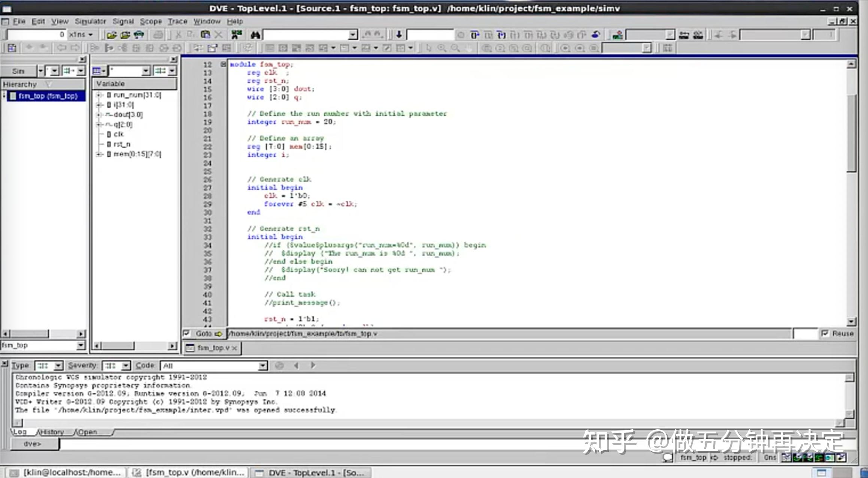868x478 pixels.
Task: Open a database using the open folder icon
Action: [112, 34]
